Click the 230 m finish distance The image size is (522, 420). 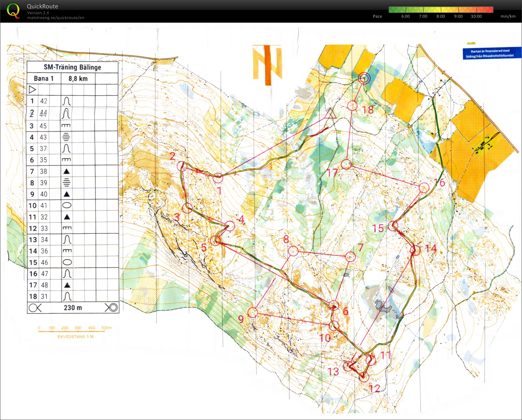coord(73,308)
